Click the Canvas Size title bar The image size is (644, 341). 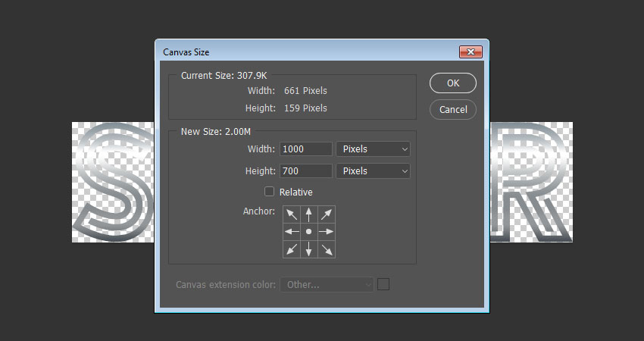303,52
